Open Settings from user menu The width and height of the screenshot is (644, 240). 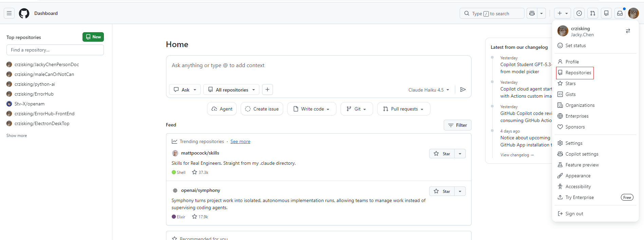coord(595,143)
